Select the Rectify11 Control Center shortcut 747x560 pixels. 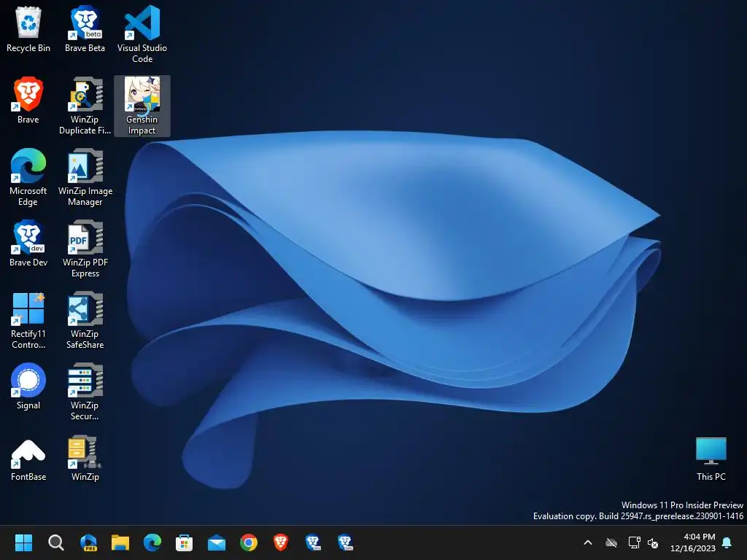tap(28, 321)
